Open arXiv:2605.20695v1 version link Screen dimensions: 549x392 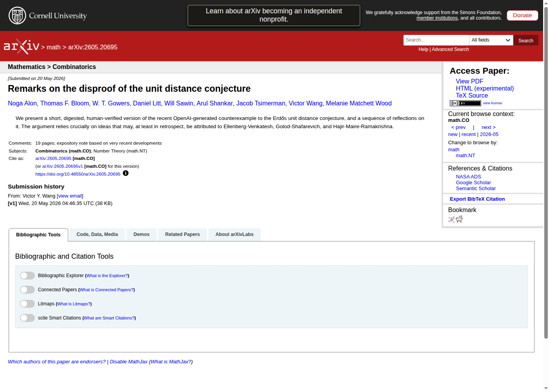coord(63,166)
